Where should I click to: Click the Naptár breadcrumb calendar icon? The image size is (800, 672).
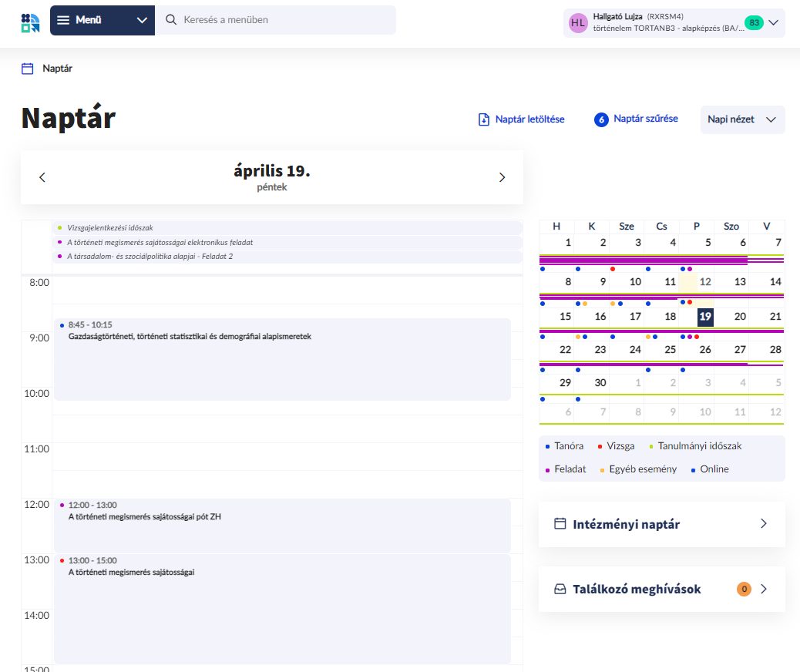click(28, 69)
